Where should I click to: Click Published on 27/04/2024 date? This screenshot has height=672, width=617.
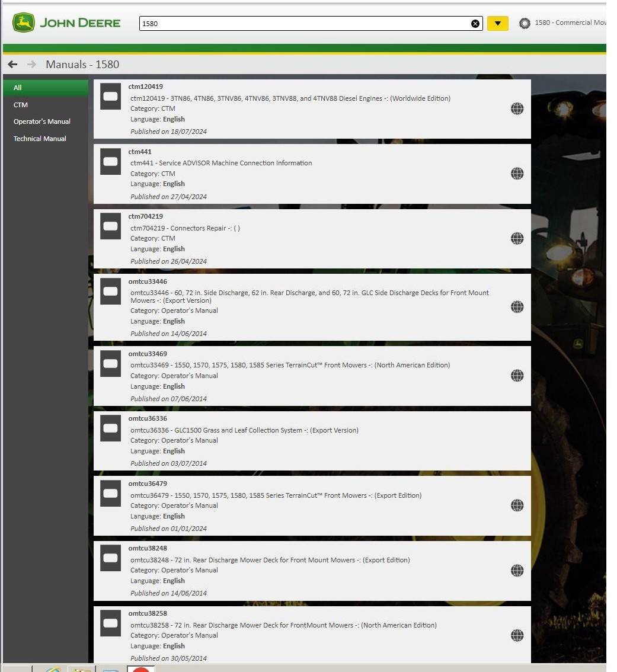[168, 197]
